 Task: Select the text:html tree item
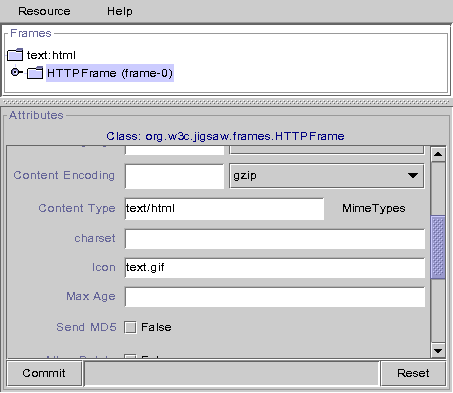pyautogui.click(x=51, y=55)
